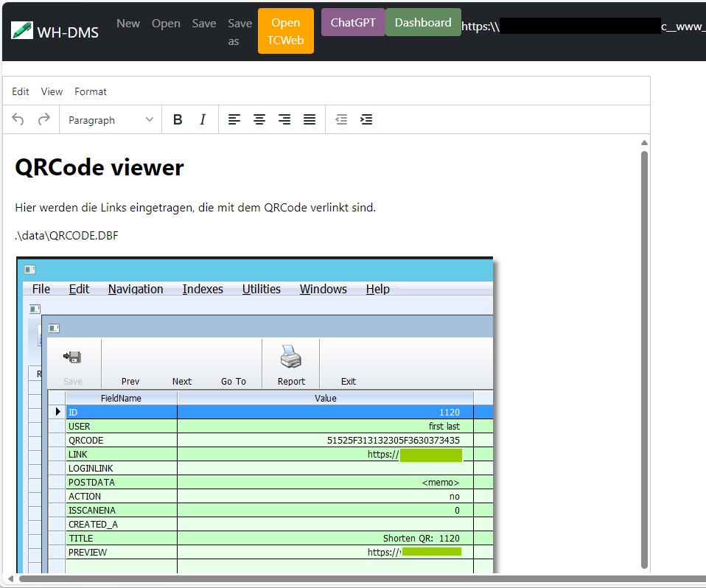Click the FieldName column header
706x588 pixels.
[121, 398]
